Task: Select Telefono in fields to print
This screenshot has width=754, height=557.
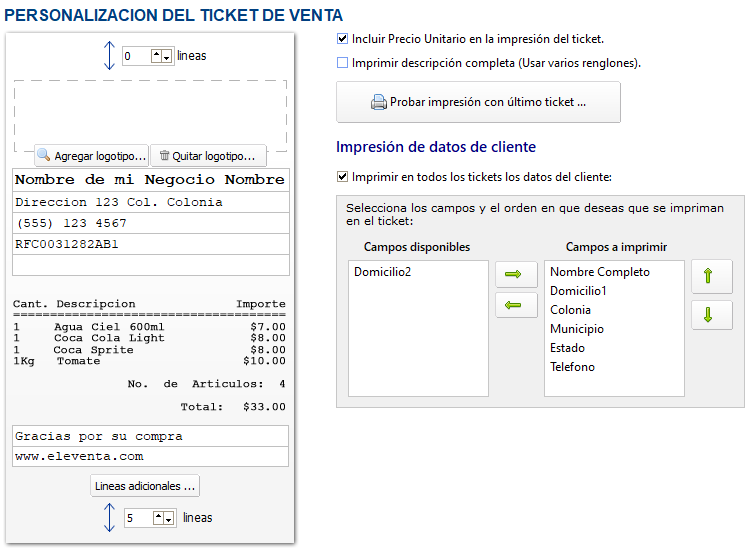Action: pos(572,367)
